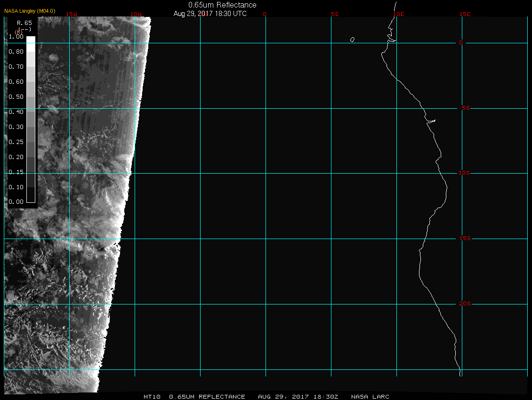Click the "0.50" color bar value

click(16, 96)
